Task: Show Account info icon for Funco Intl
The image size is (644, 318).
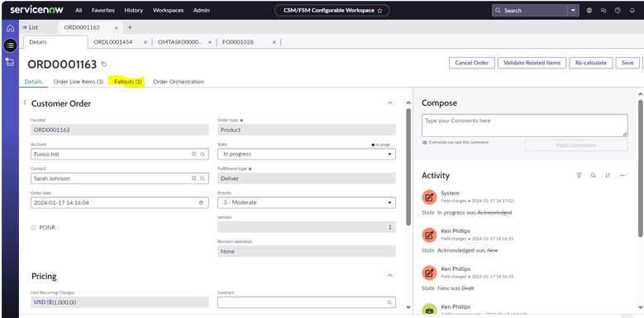Action: [193, 154]
